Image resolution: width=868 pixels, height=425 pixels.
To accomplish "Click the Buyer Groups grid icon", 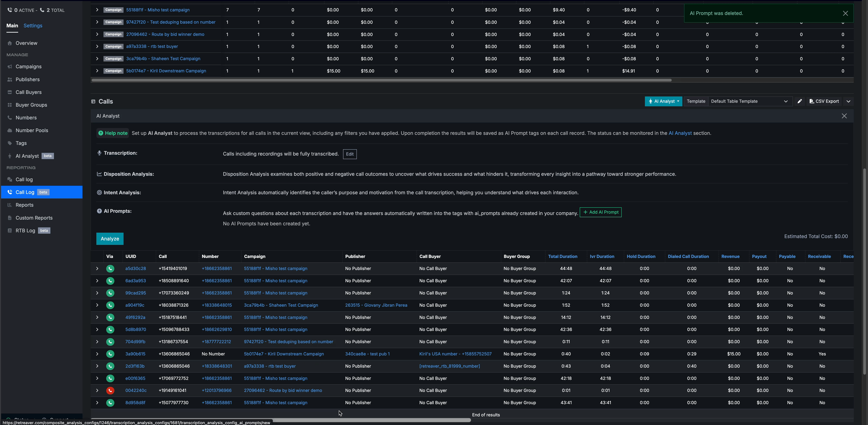I will tap(10, 105).
